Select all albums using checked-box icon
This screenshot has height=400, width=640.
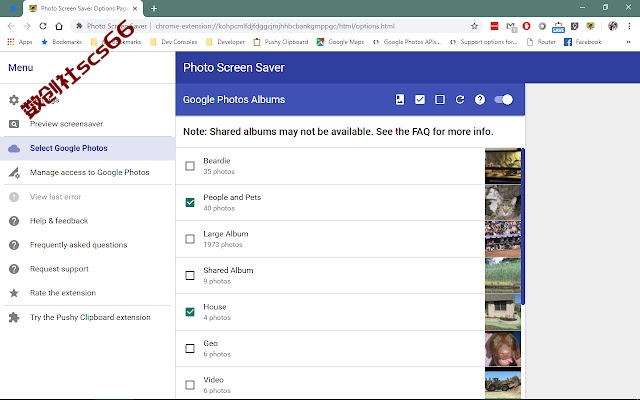[420, 100]
